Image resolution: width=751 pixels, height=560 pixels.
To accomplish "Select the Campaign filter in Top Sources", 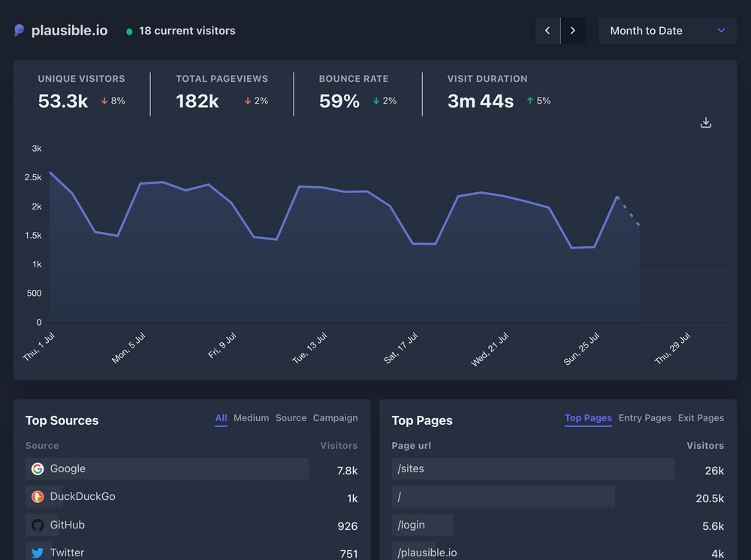I will (335, 418).
